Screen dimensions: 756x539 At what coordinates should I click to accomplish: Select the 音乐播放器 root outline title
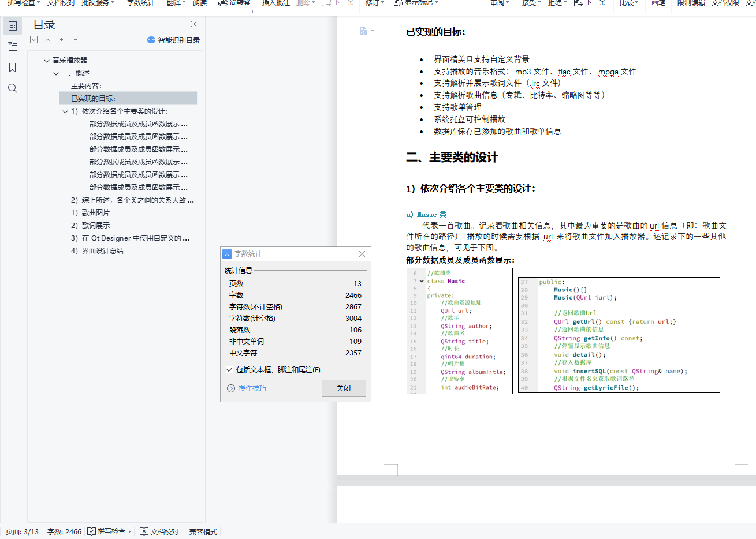coord(70,60)
